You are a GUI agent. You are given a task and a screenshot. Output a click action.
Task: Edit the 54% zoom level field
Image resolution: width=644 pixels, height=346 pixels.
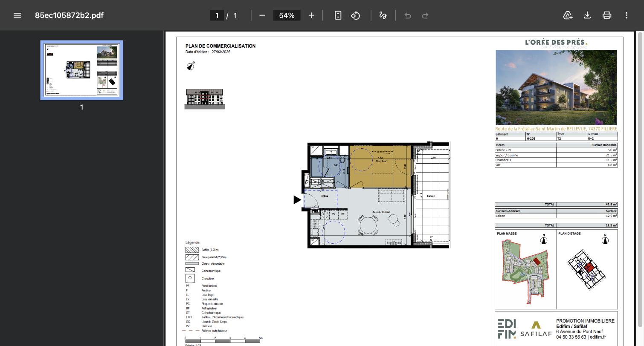287,15
